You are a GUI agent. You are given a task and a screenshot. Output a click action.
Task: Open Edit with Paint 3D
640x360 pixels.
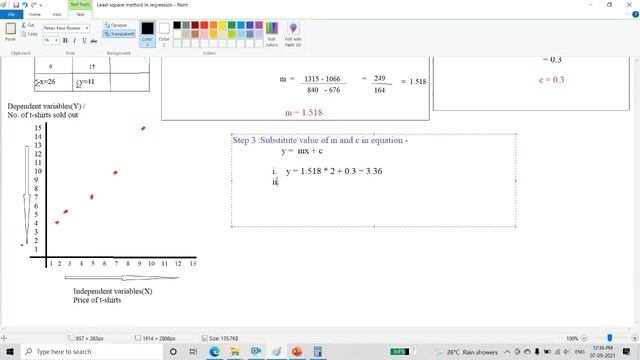tap(293, 34)
